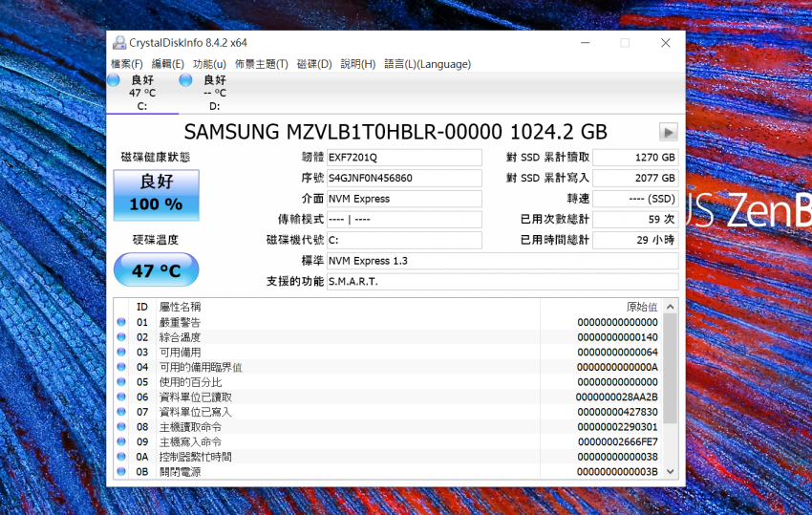The image size is (812, 515).
Task: Click the attribute list scroll down arrow
Action: 670,471
